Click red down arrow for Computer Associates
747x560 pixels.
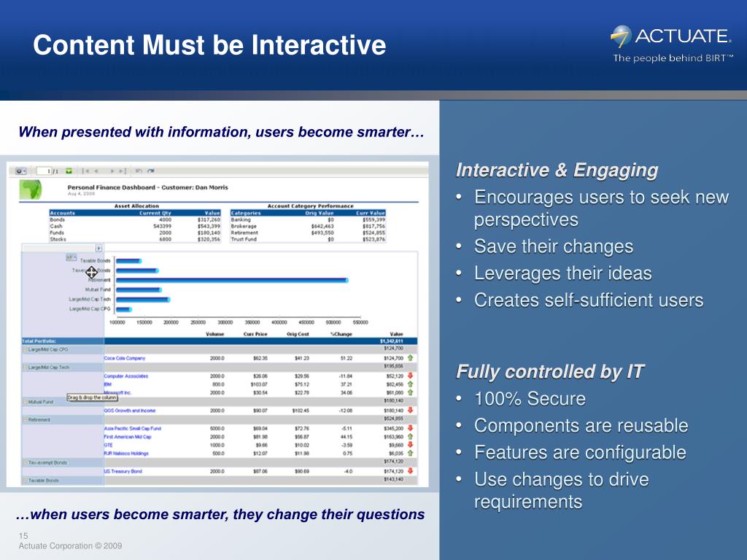click(410, 376)
